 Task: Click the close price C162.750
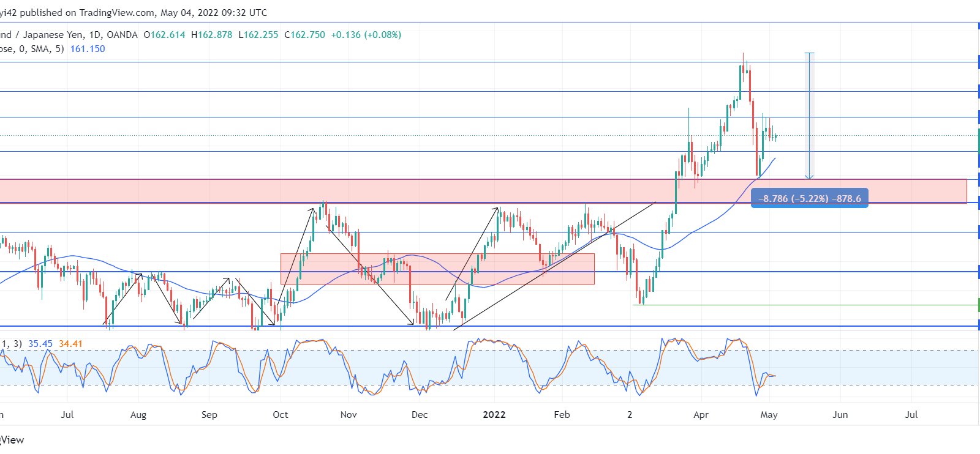(305, 35)
